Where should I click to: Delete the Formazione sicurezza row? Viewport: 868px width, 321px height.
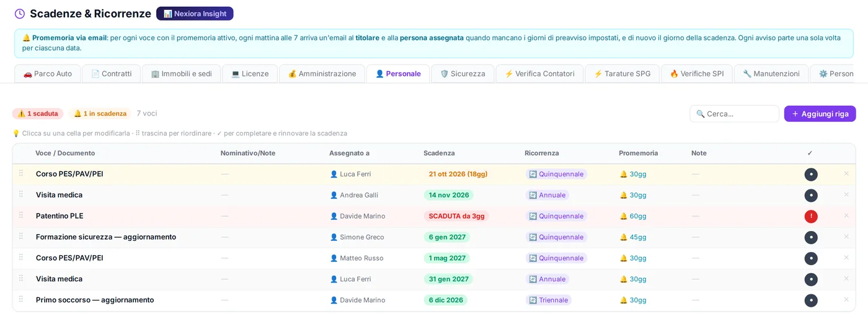tap(846, 237)
